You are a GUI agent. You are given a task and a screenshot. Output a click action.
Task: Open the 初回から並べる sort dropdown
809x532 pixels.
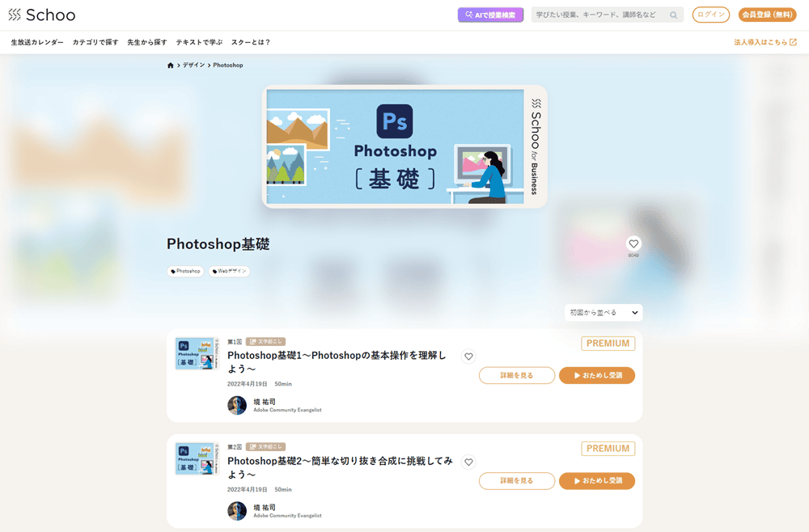[603, 312]
